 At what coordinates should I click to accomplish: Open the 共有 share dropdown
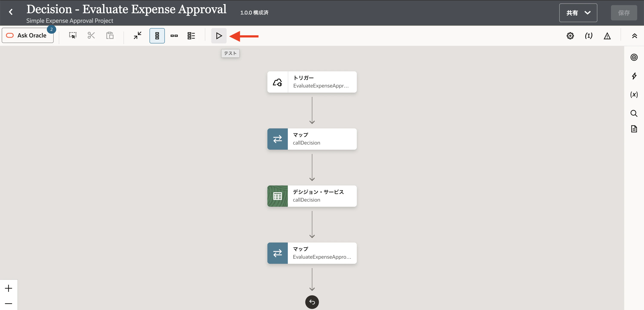click(x=578, y=13)
